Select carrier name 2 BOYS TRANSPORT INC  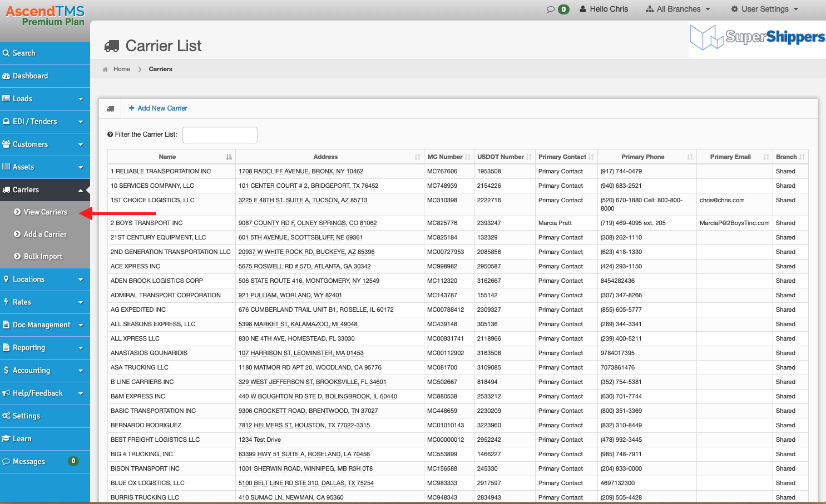[147, 223]
